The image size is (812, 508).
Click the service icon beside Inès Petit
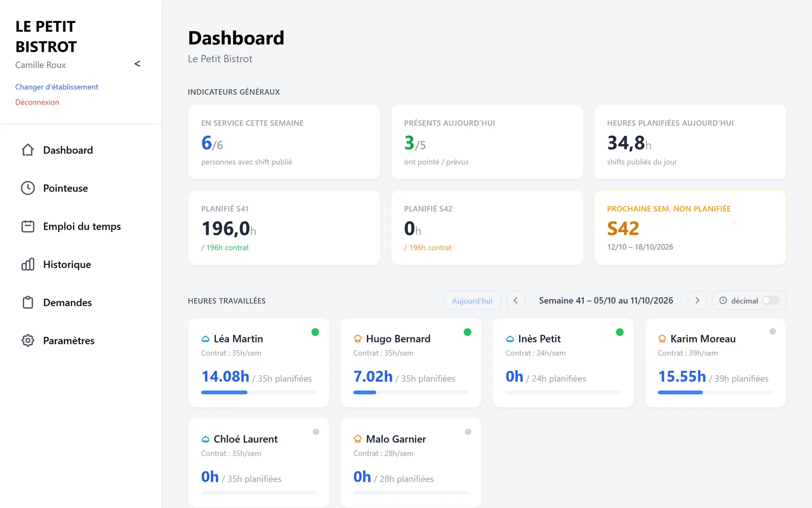coord(510,339)
